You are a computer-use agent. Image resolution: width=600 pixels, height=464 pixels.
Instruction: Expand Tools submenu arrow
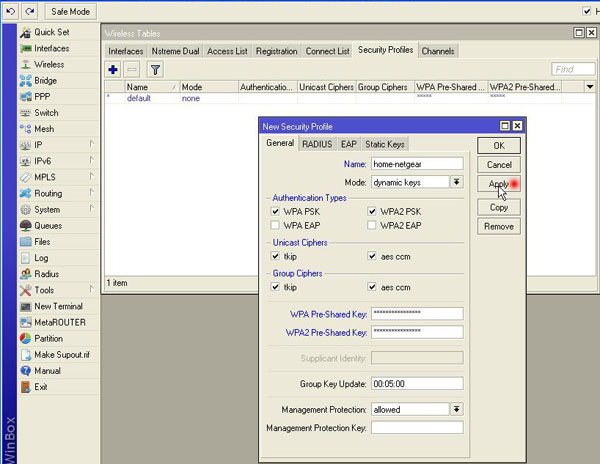91,289
